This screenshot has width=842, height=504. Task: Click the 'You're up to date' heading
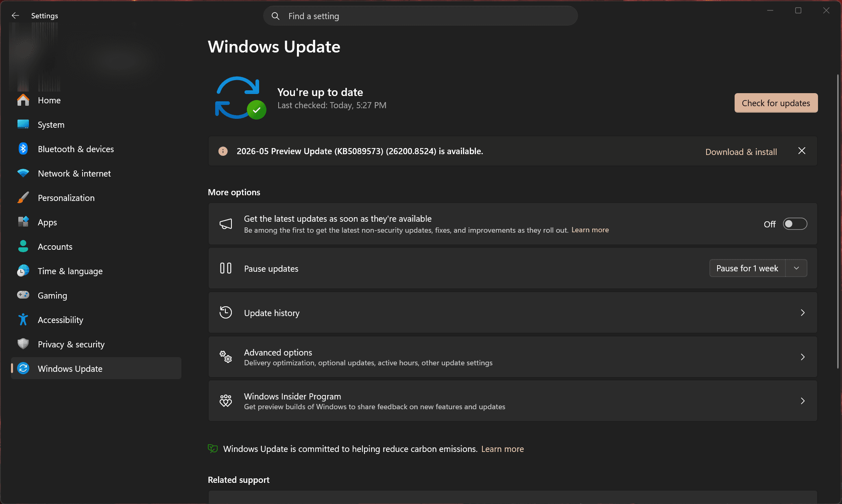(x=320, y=92)
